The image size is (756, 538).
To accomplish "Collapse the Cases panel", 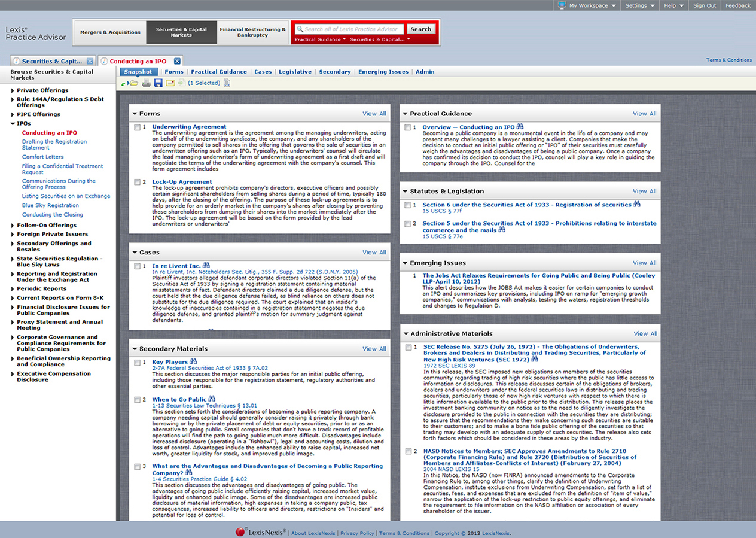I will pos(135,253).
